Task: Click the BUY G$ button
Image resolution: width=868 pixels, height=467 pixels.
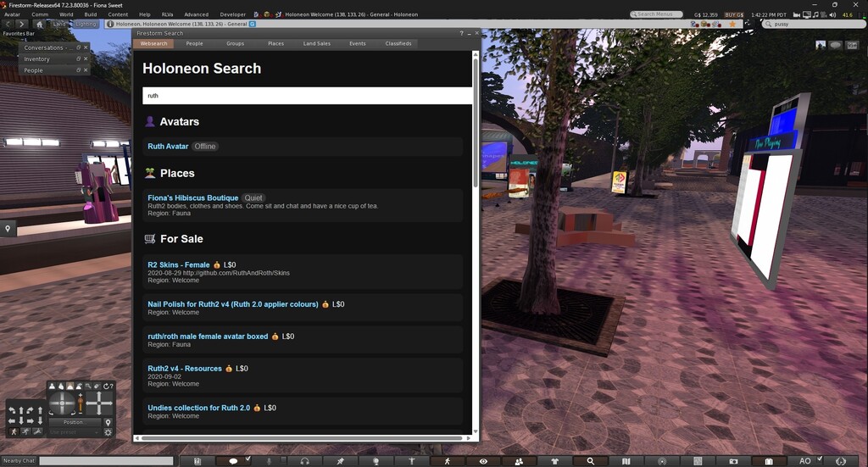Action: 734,14
